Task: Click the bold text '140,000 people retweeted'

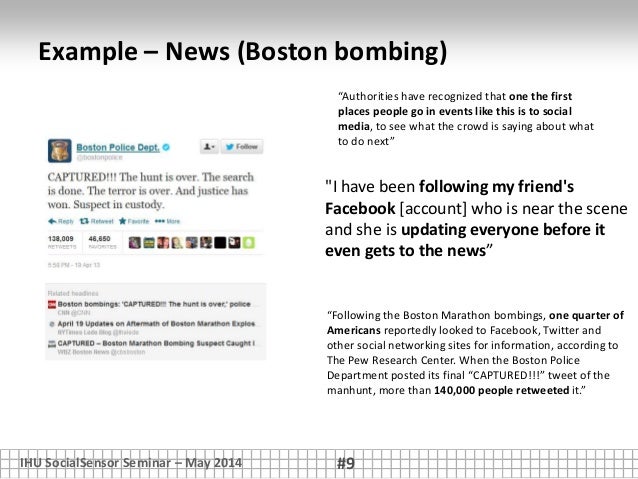Action: (x=501, y=390)
